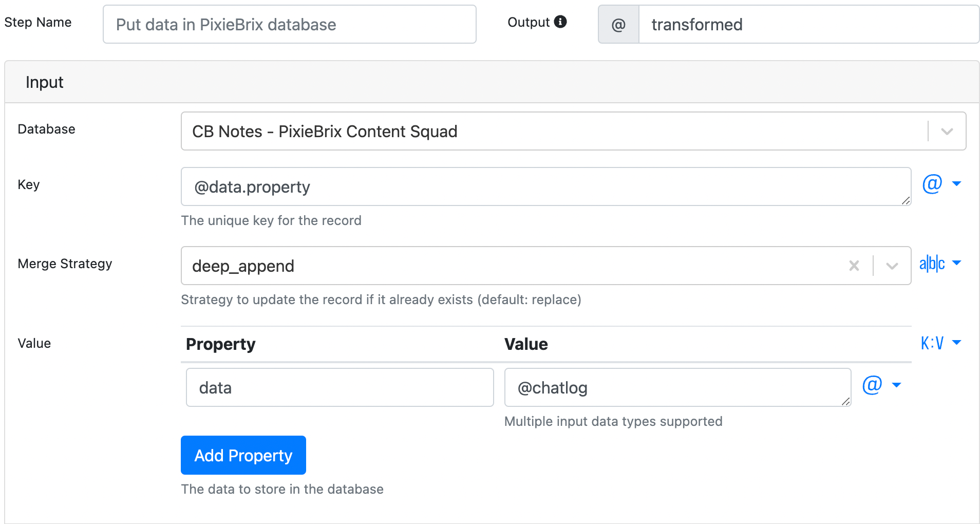Click 'The unique key for the record' hint
Viewport: 980px width, 524px height.
[271, 220]
